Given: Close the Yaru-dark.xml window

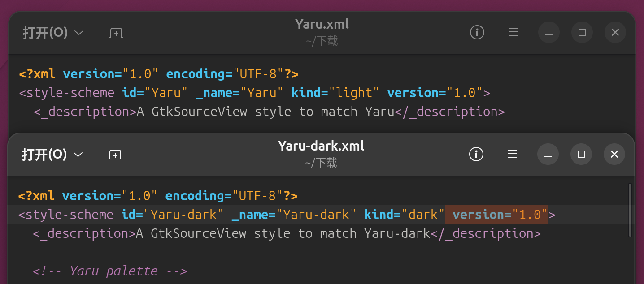Looking at the screenshot, I should [x=614, y=154].
